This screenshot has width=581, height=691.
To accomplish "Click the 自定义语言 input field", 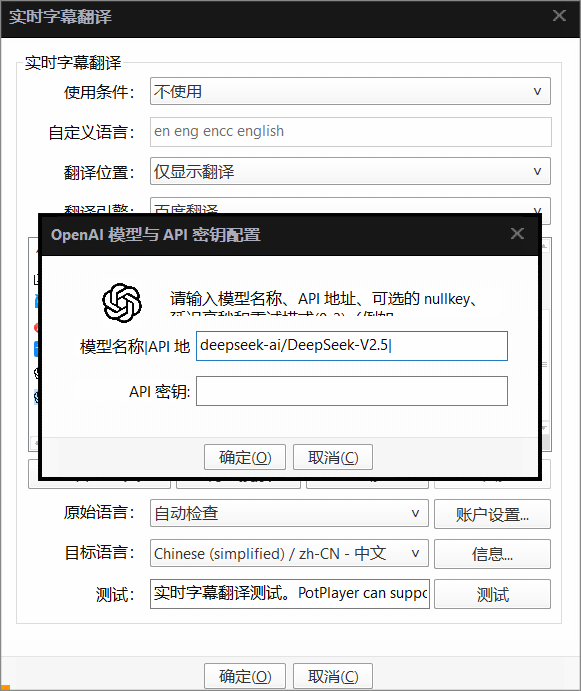I will (350, 131).
